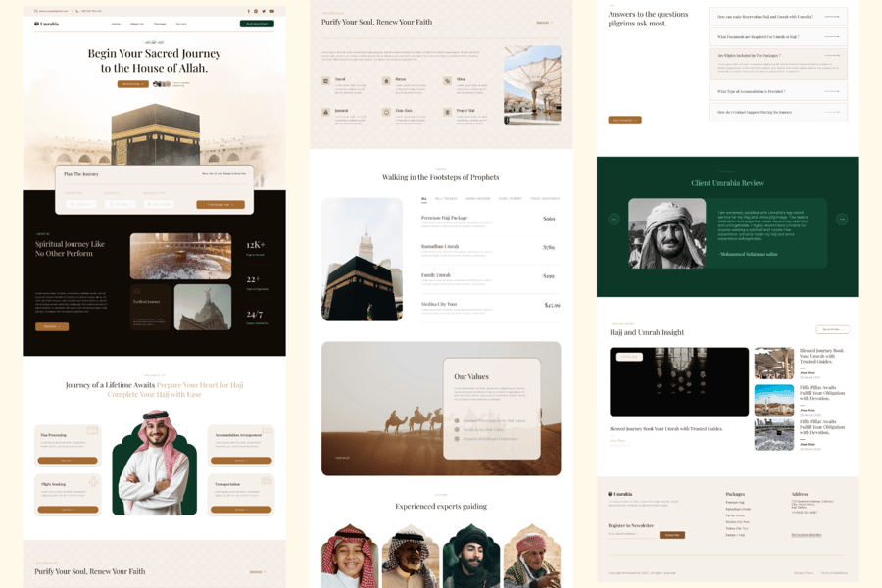Open the Premium Hajj Package listing
The image size is (882, 588).
444,218
